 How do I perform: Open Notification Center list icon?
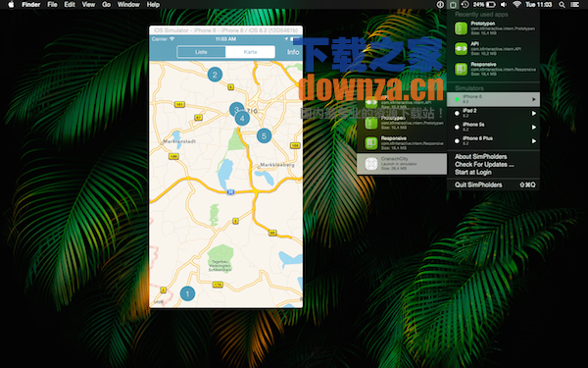574,5
